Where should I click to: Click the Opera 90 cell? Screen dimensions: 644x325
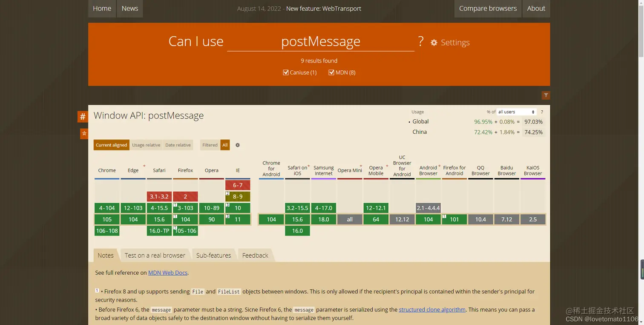click(212, 219)
